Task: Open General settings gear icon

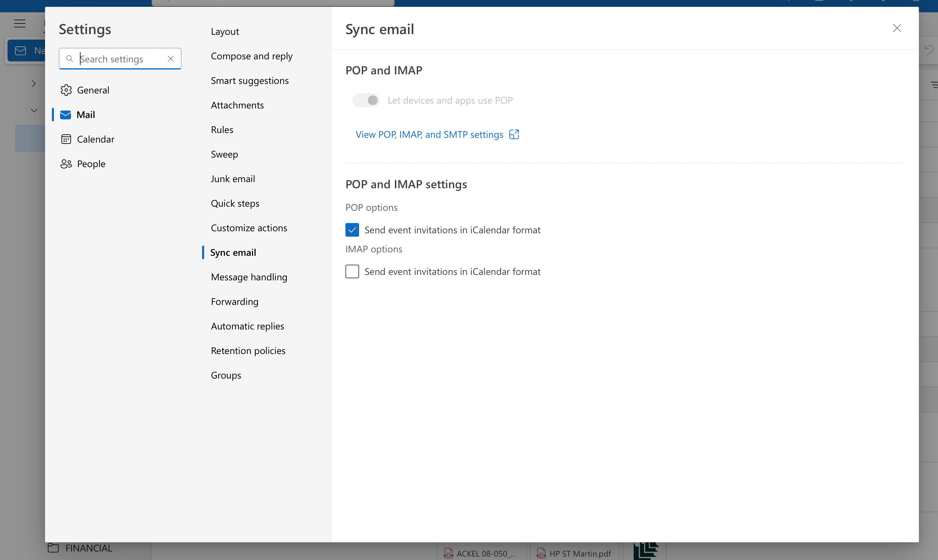Action: point(66,90)
